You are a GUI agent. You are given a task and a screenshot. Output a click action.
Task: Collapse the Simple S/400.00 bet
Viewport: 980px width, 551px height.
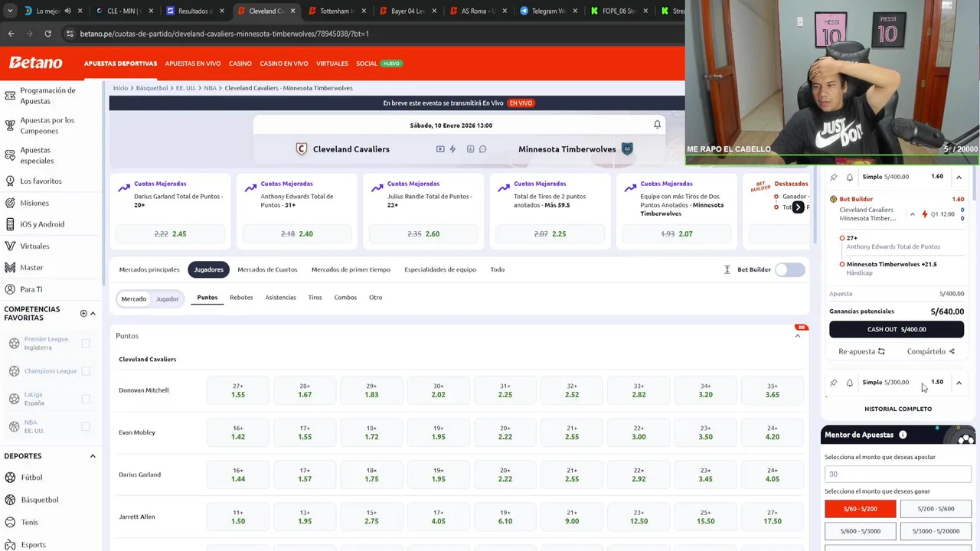[959, 177]
